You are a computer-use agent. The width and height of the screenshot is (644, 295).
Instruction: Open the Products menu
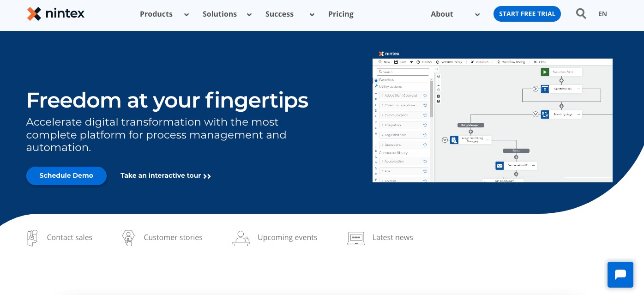156,14
